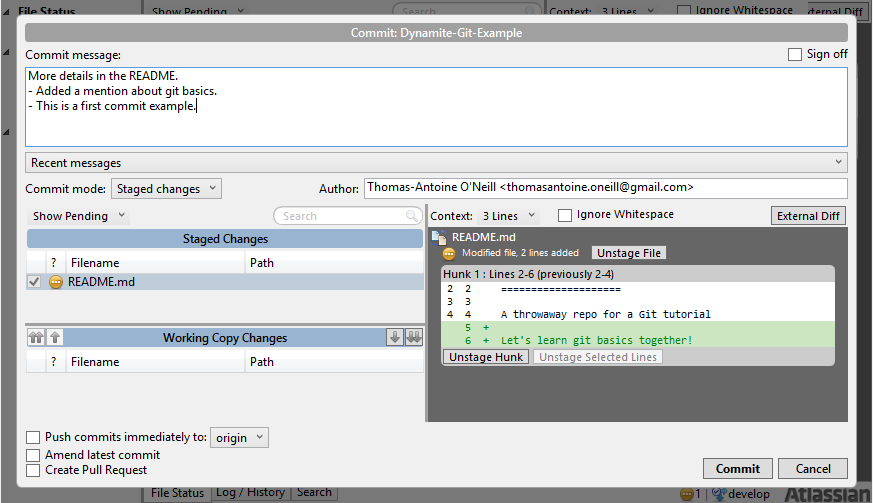Select the README.md row in Staged Changes

pos(225,282)
